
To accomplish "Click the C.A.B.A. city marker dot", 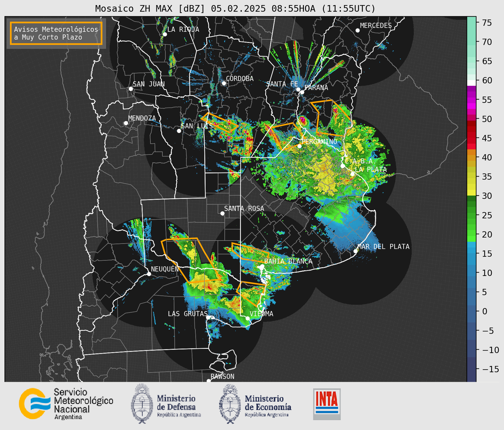I will [343, 166].
